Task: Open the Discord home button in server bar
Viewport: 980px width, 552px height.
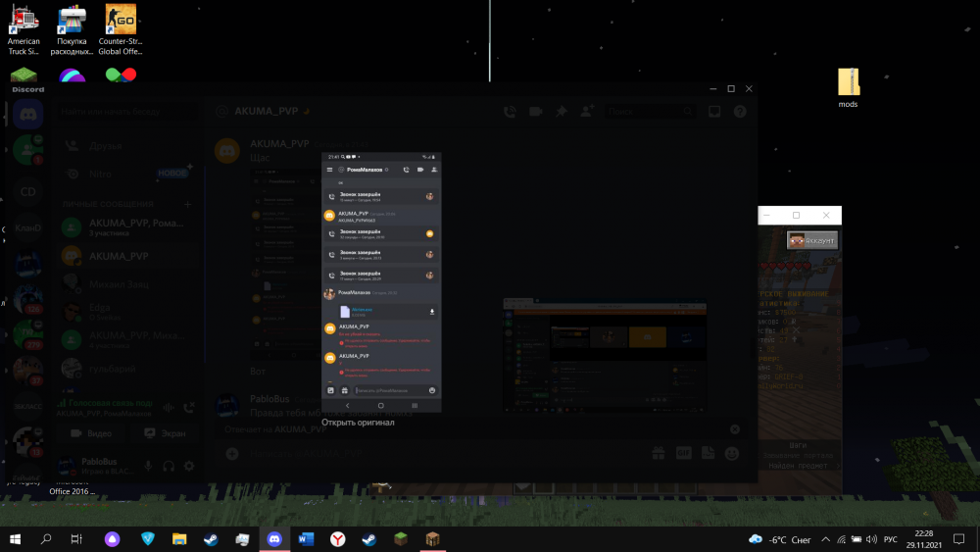Action: point(28,115)
